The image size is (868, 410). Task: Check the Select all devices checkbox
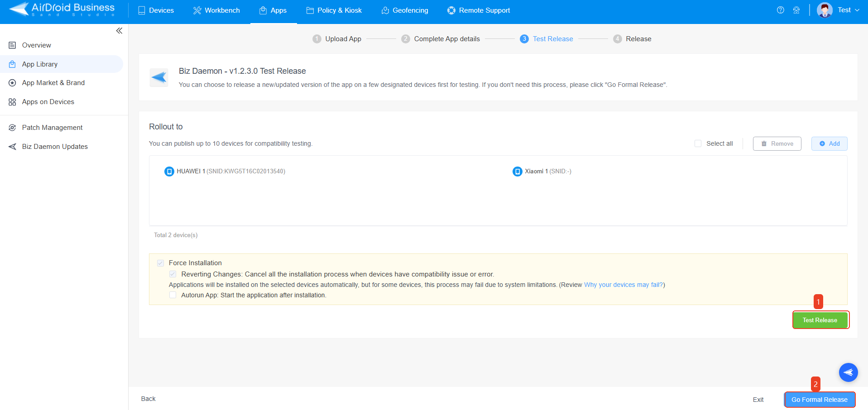pos(698,143)
